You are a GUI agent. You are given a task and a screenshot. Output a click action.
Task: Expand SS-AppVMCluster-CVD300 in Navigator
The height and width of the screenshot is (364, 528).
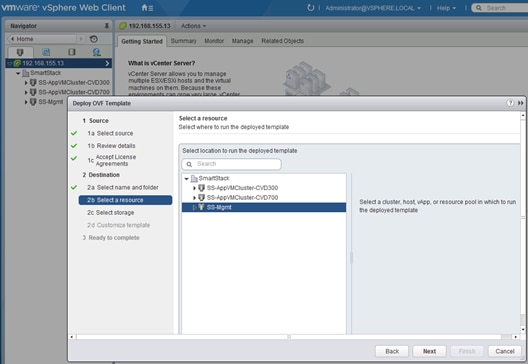tap(26, 82)
